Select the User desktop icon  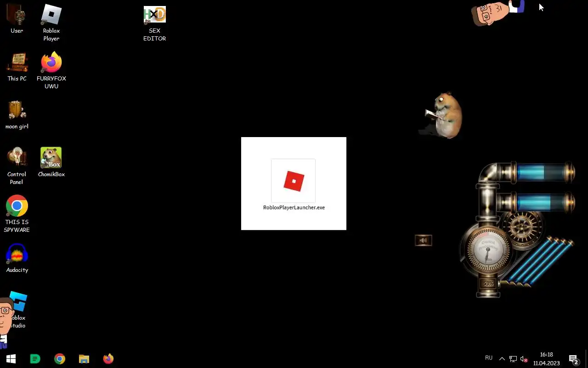coord(17,19)
